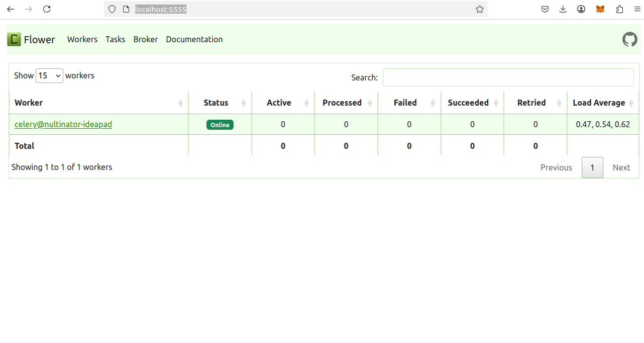Sort by Status column arrows
This screenshot has width=644, height=343.
(244, 103)
